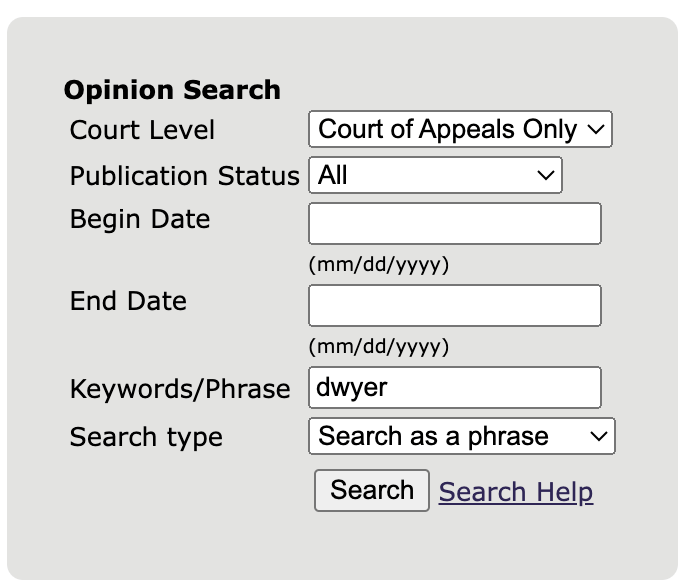Click the 'Begin Date' label

140,219
